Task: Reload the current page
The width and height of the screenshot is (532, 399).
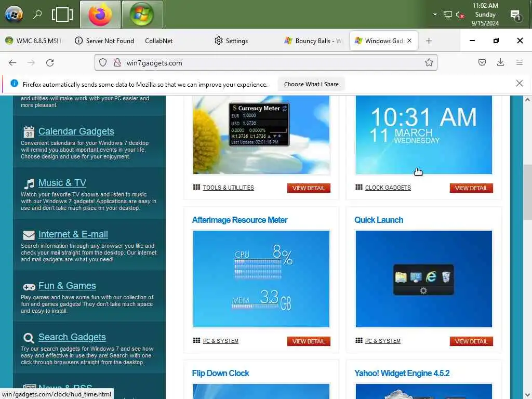Action: tap(50, 63)
